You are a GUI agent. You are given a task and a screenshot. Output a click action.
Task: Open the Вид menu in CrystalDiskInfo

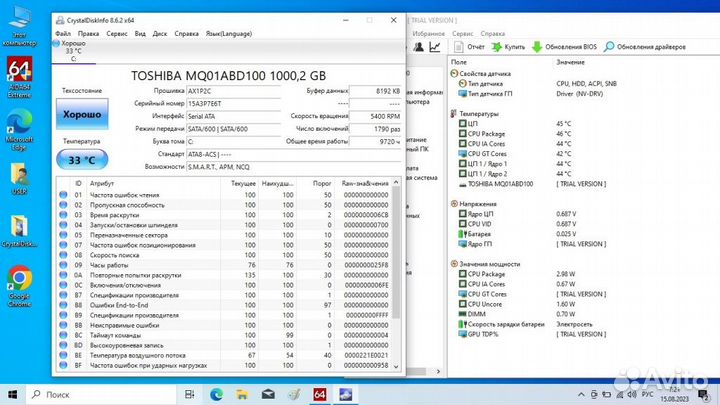pyautogui.click(x=140, y=34)
